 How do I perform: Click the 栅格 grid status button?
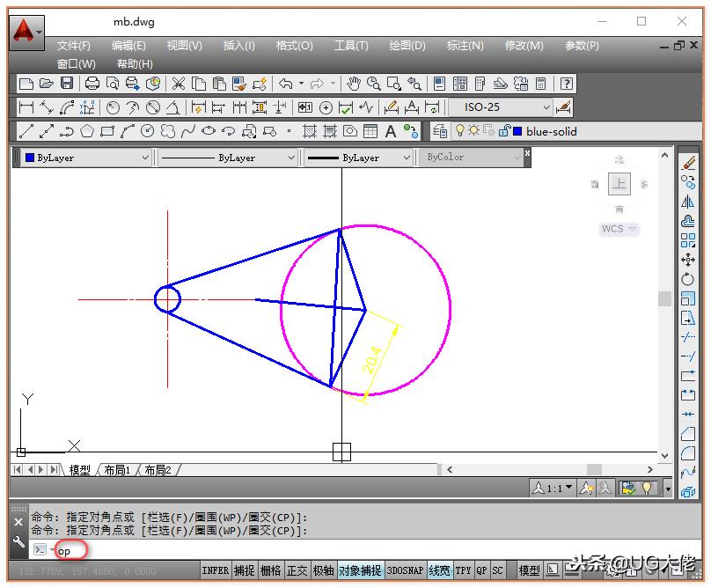[271, 570]
